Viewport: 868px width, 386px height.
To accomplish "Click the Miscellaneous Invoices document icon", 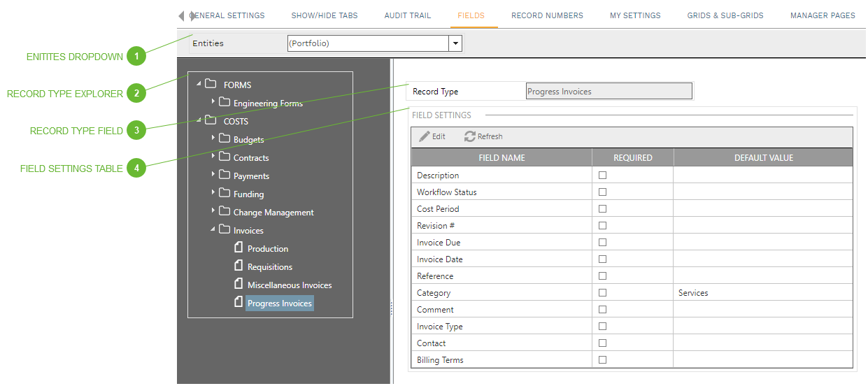I will click(x=239, y=285).
